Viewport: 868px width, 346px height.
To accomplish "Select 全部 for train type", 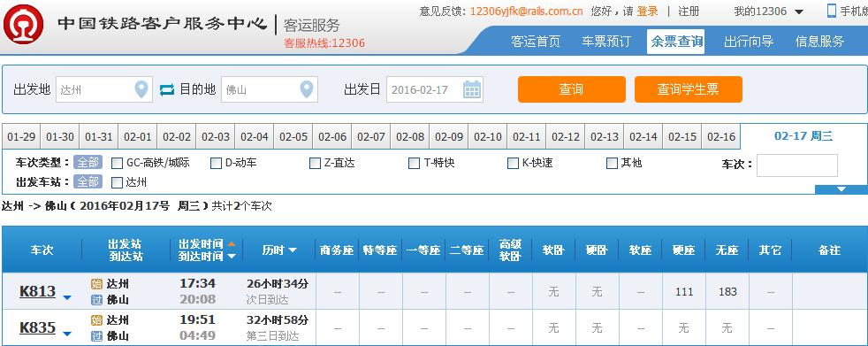I will pyautogui.click(x=88, y=163).
